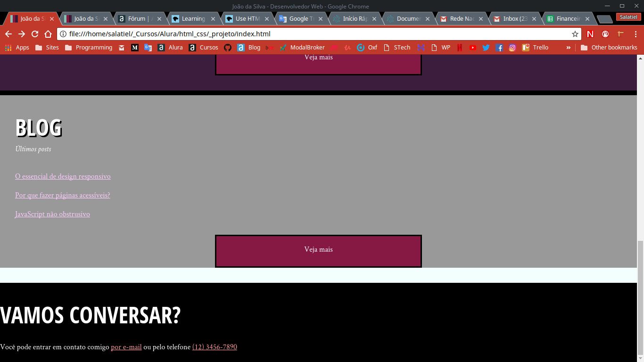Image resolution: width=644 pixels, height=362 pixels.
Task: Switch to the Rede Nacional Gmail tab
Action: pos(462,19)
